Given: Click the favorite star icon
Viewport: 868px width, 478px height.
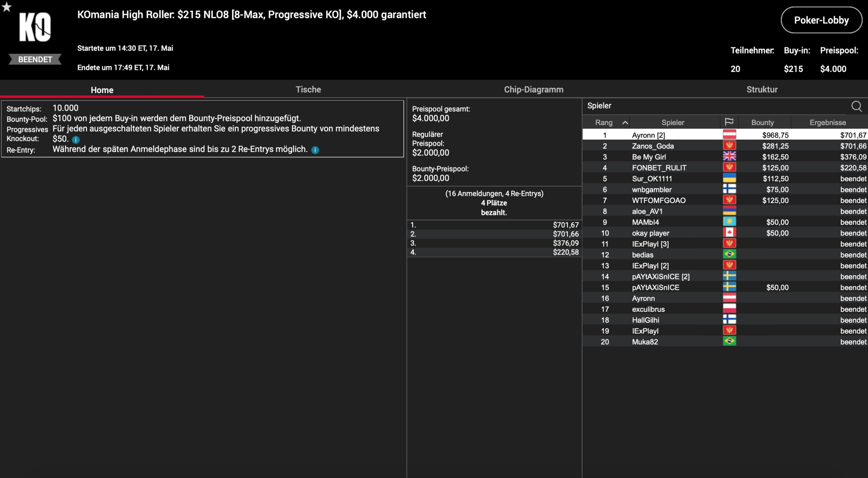Looking at the screenshot, I should point(6,7).
